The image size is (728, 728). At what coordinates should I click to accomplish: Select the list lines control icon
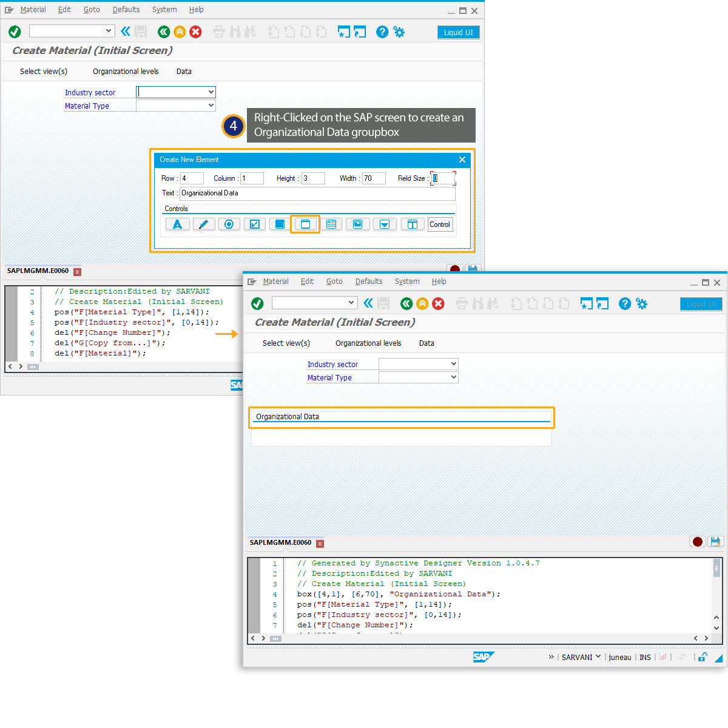click(x=331, y=224)
